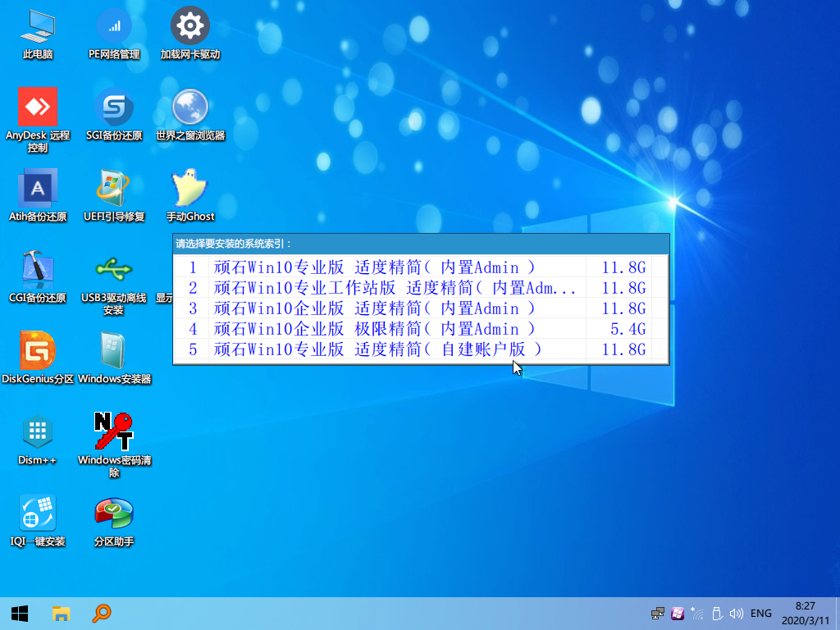
Task: Click the Windows Start button
Action: (x=20, y=613)
